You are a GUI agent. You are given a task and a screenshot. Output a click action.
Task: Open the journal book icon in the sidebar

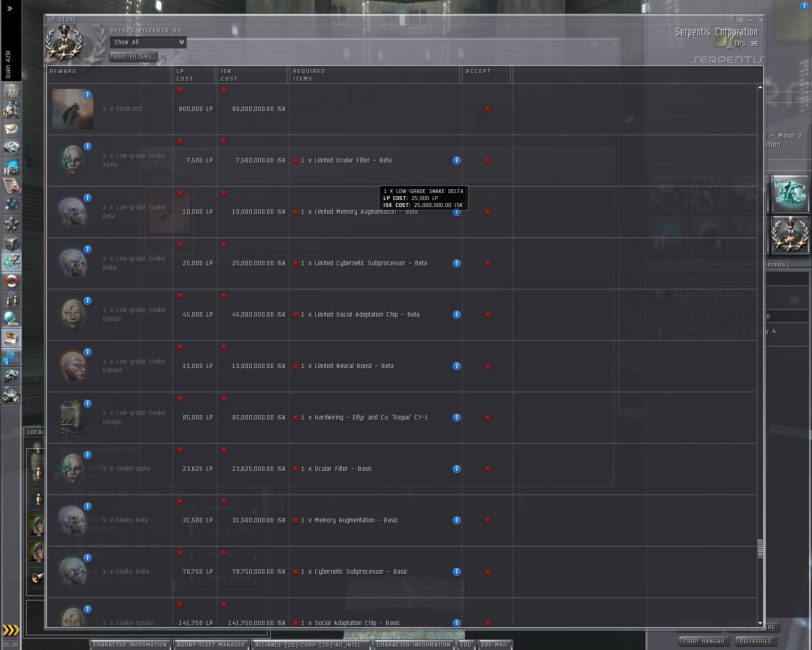tap(11, 338)
